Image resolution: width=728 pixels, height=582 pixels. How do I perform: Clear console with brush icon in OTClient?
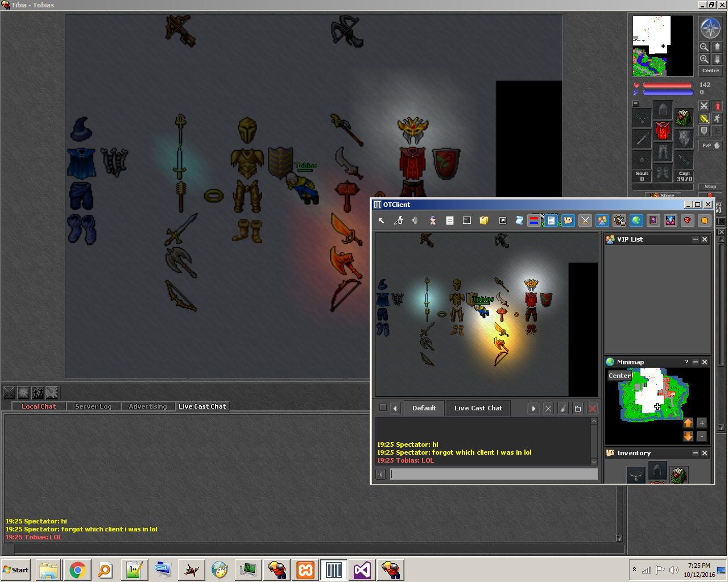[x=563, y=408]
